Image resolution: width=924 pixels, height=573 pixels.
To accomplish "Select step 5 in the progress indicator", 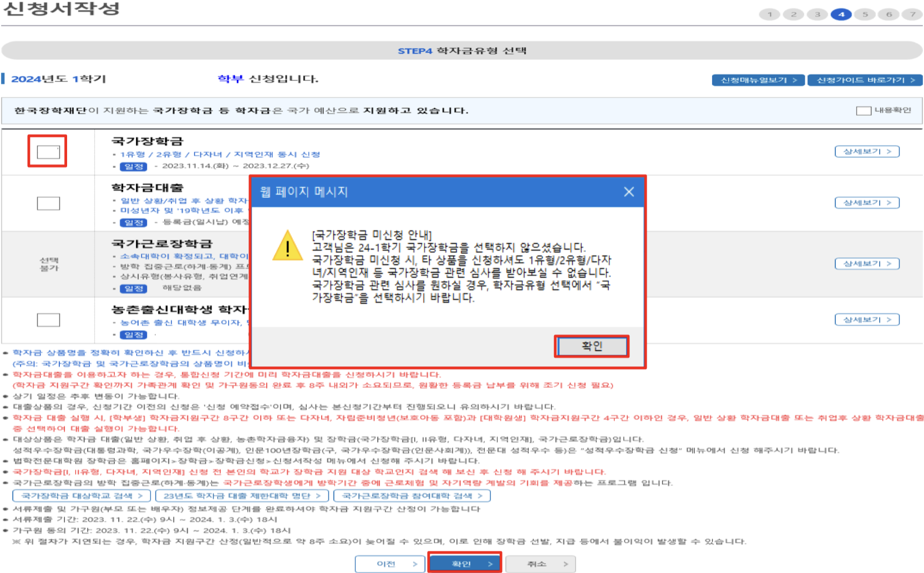I will click(x=865, y=15).
